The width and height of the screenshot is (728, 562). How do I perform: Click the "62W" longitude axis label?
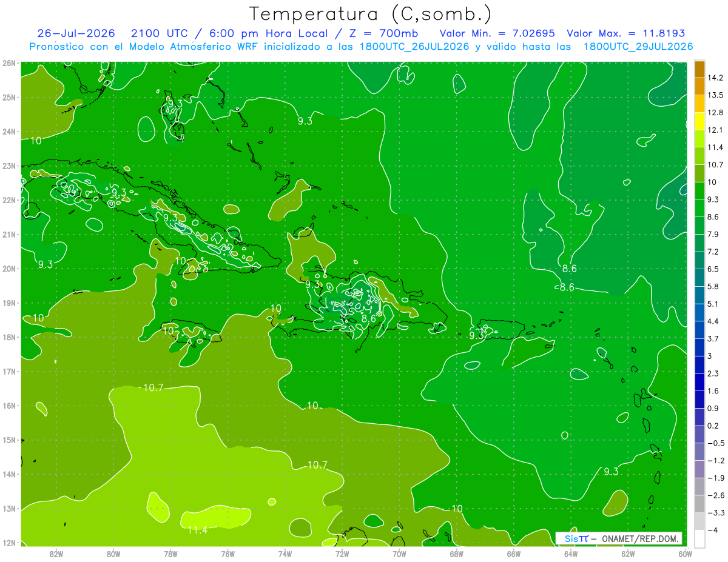pyautogui.click(x=628, y=554)
